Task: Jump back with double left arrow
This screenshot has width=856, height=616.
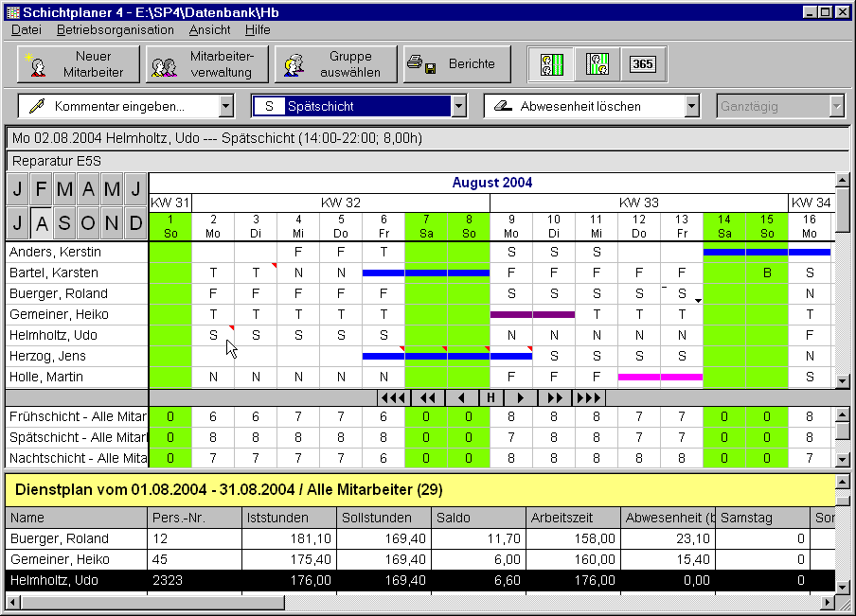Action: (427, 397)
